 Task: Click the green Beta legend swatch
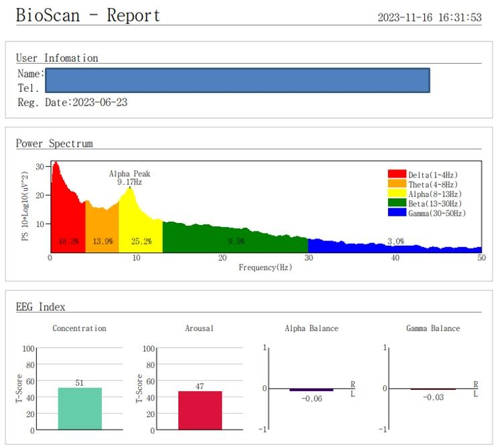pos(397,202)
